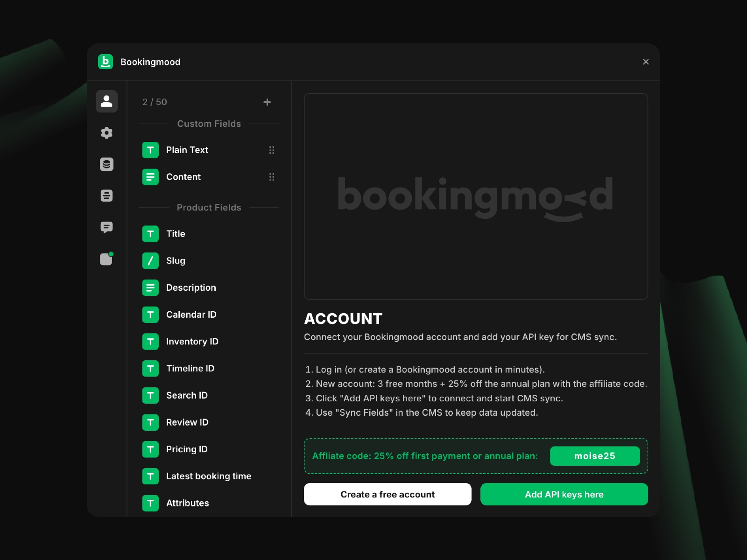
Task: Click the Bookingmood watermark preview area
Action: [476, 196]
